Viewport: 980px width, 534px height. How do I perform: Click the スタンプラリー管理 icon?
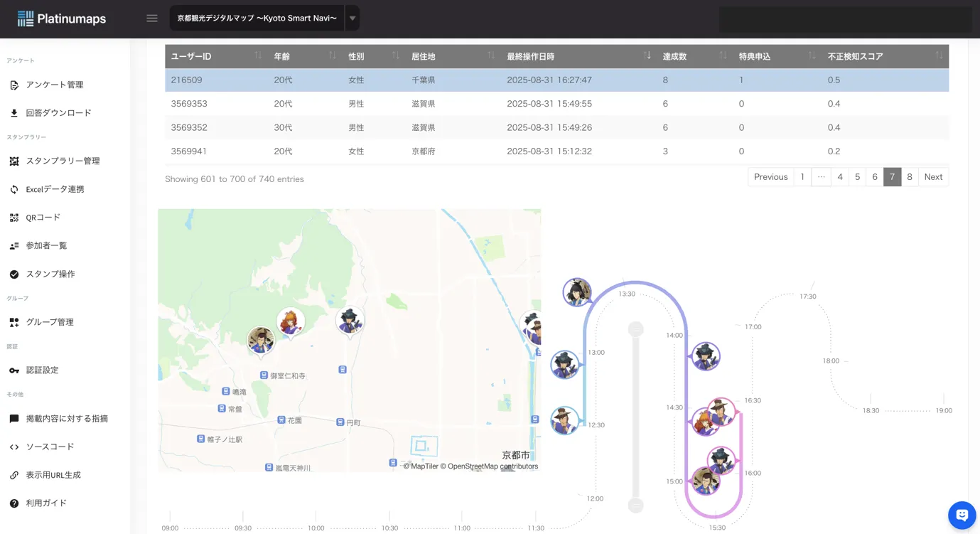pyautogui.click(x=14, y=161)
